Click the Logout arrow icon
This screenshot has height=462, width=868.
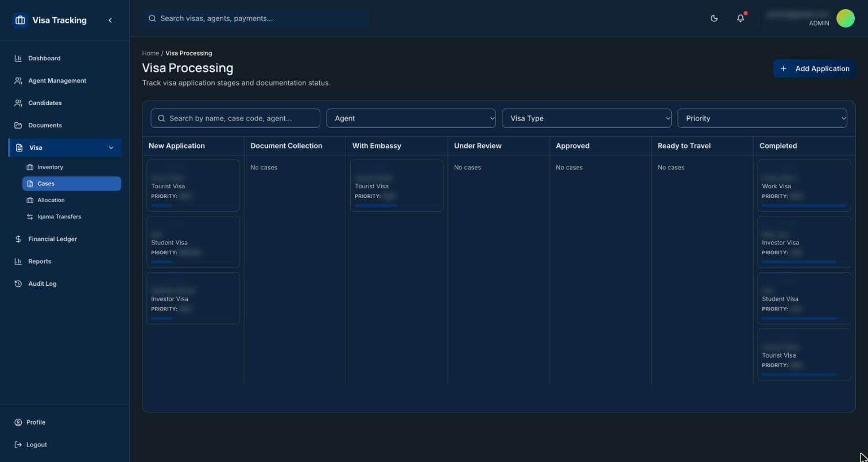coord(18,445)
